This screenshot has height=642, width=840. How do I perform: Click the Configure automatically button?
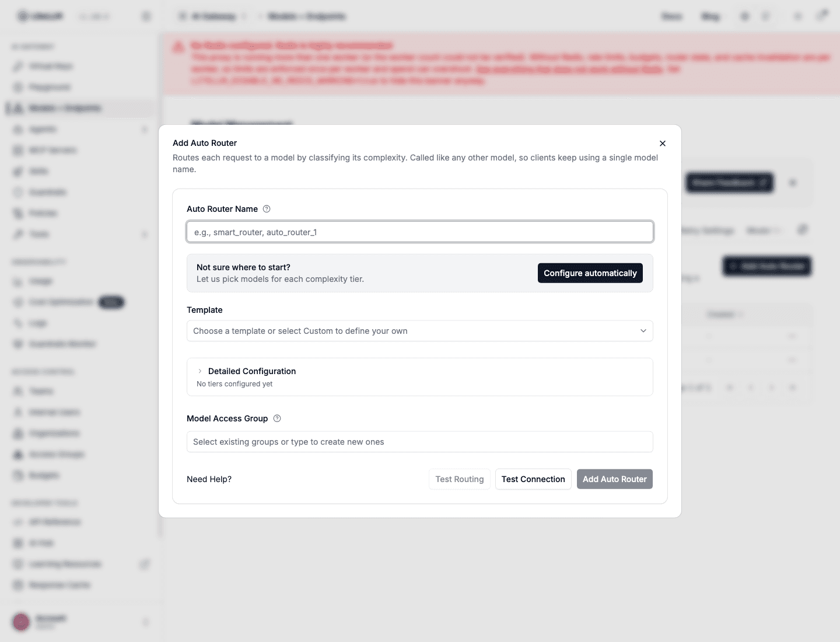tap(590, 273)
